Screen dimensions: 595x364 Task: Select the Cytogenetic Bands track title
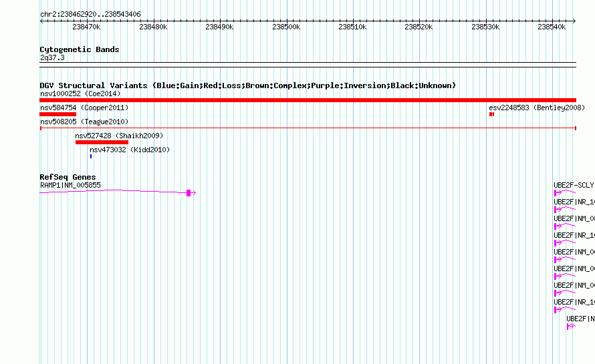[80, 49]
